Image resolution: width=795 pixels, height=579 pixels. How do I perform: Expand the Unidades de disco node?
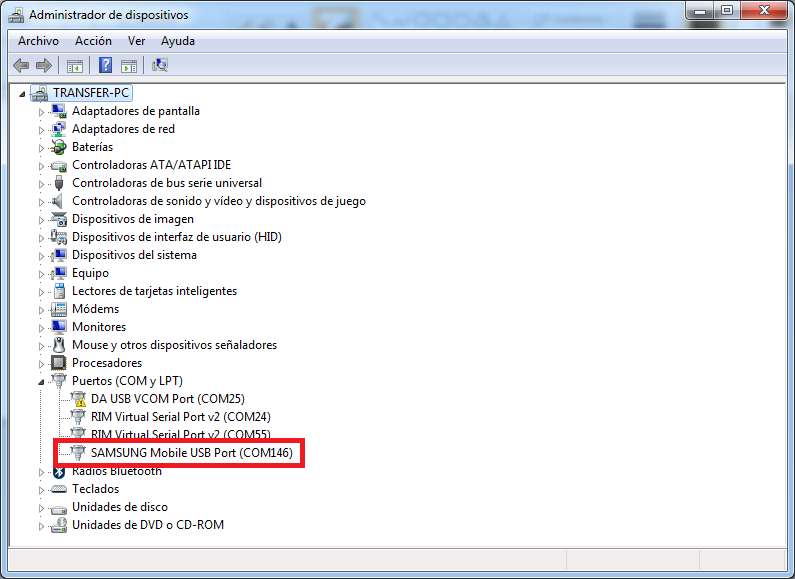(x=42, y=508)
